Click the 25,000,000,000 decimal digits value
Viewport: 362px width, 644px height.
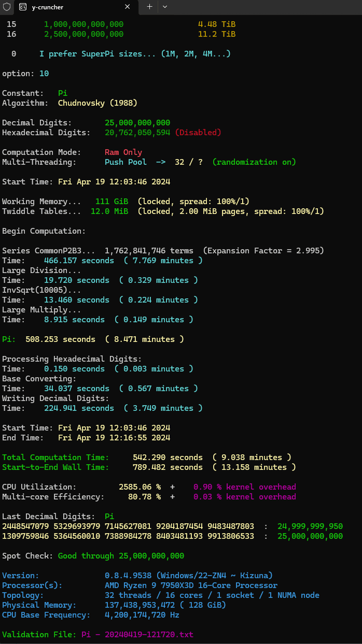pos(137,123)
